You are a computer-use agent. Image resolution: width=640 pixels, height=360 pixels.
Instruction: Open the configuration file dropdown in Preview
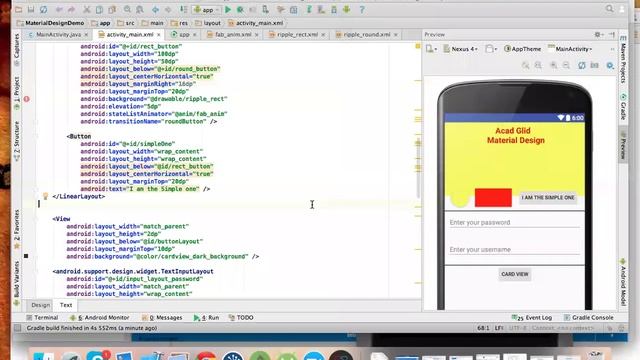(x=431, y=49)
